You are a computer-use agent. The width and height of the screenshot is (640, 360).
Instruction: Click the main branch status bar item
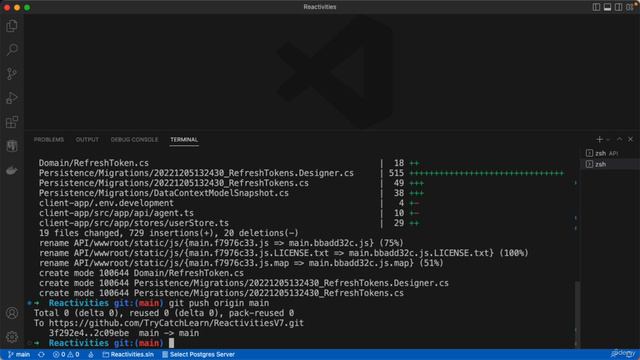tap(19, 354)
